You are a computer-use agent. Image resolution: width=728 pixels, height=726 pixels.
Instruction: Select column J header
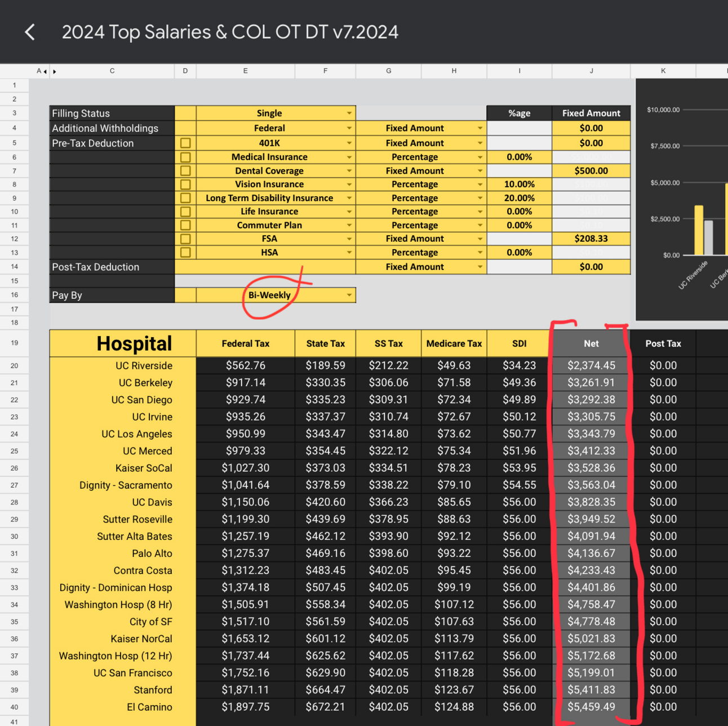591,71
